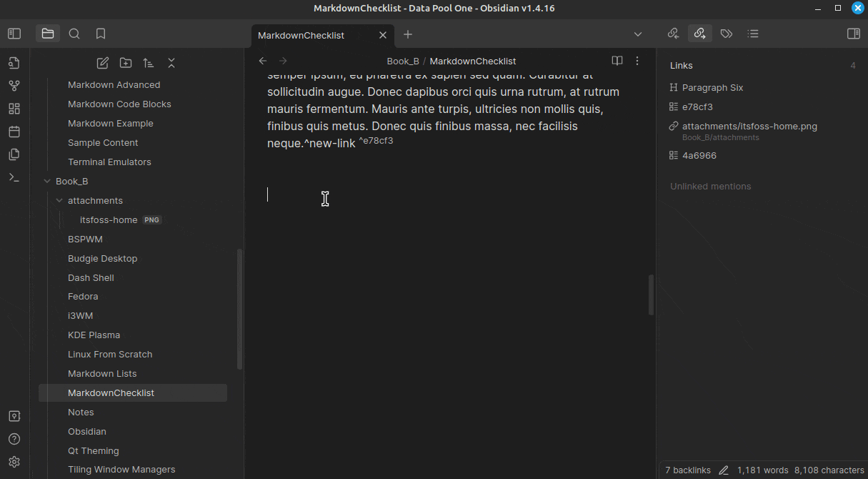The width and height of the screenshot is (868, 479).
Task: Click the attachments/itsfoss-home.png outgoing link
Action: (x=749, y=127)
